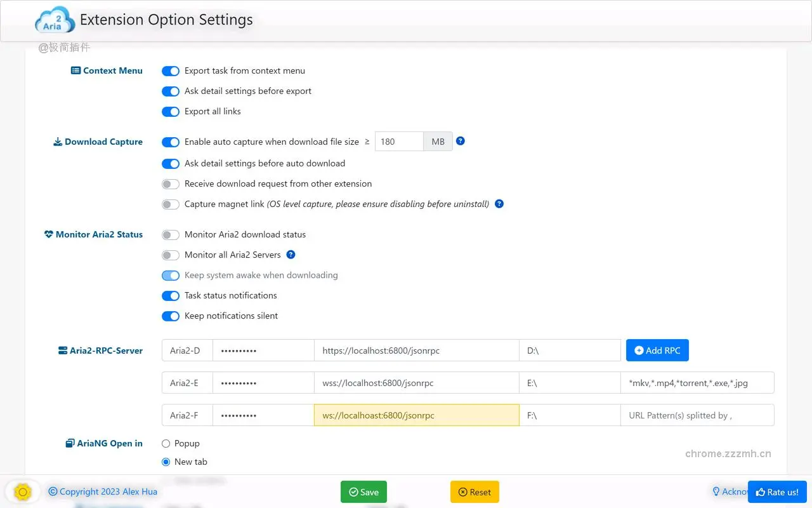Click the highlighted ws://localhoast RPC URL field
Image resolution: width=812 pixels, height=508 pixels.
point(416,415)
